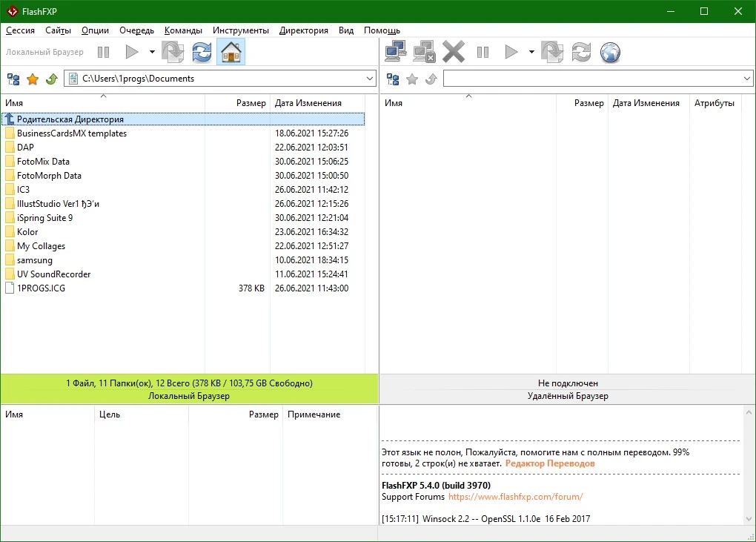Viewport: 756px width, 542px height.
Task: Open the Сессия menu
Action: (x=20, y=30)
